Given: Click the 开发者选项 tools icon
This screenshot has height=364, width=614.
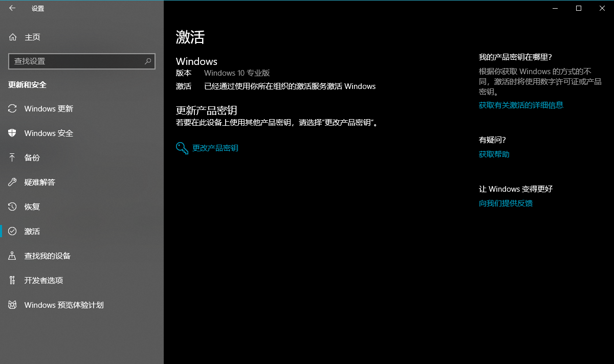Looking at the screenshot, I should click(13, 280).
